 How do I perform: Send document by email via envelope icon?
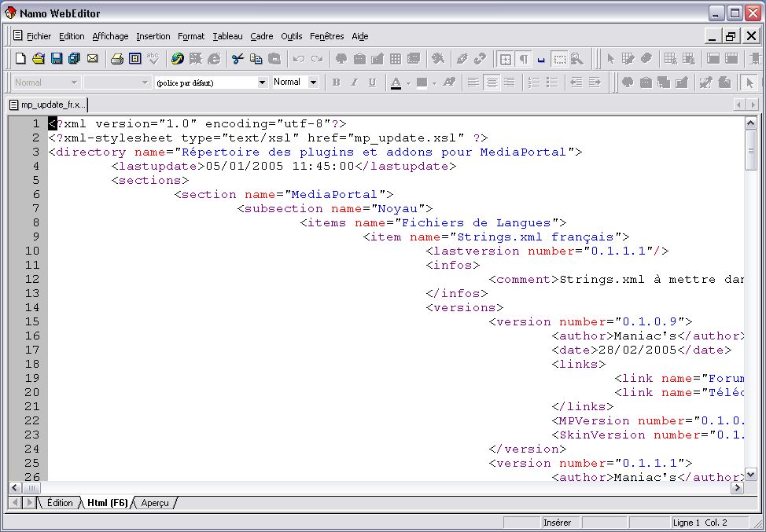click(x=92, y=59)
